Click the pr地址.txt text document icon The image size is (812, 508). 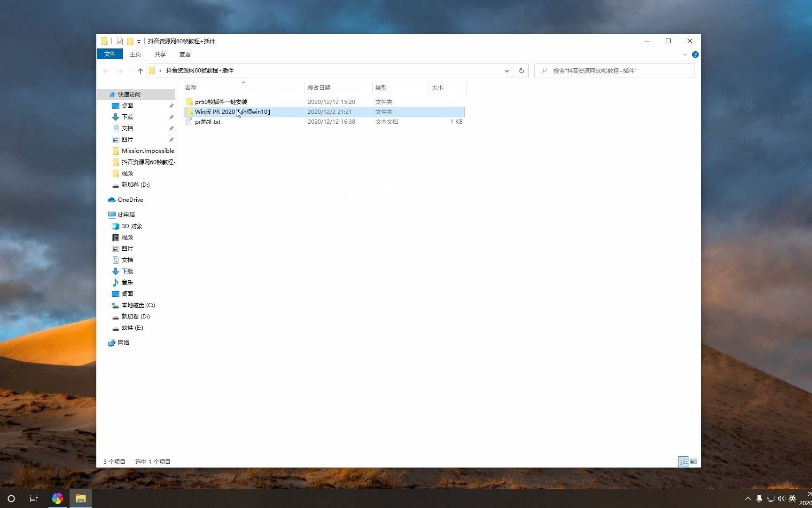pos(189,121)
